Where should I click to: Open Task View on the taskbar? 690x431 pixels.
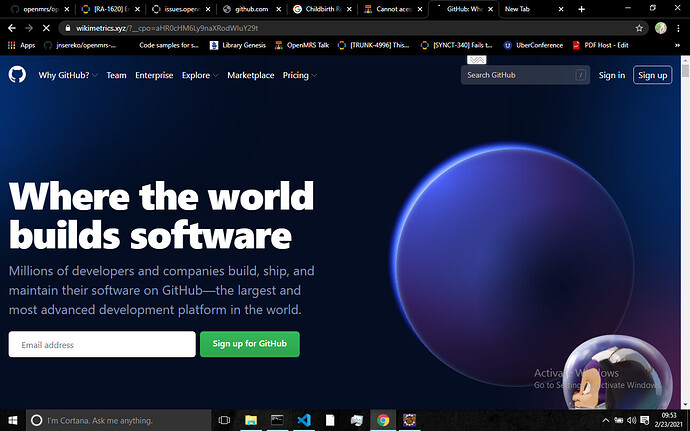[x=224, y=420]
